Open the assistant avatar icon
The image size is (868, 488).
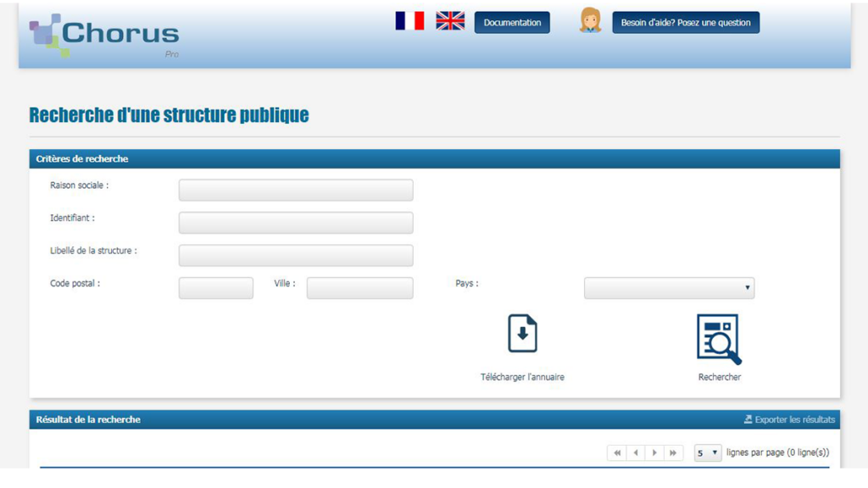click(590, 21)
